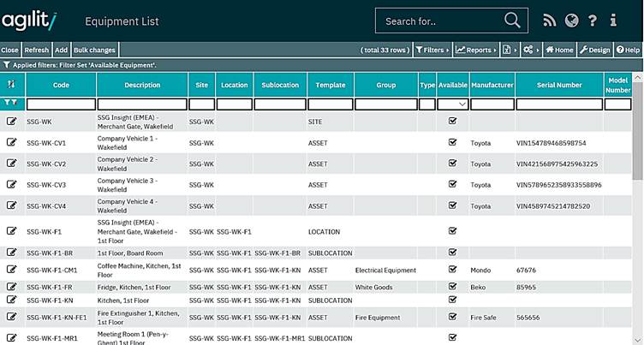Screen dimensions: 644x345
Task: Toggle Available checkbox for SSG-WK site row
Action: (x=452, y=122)
